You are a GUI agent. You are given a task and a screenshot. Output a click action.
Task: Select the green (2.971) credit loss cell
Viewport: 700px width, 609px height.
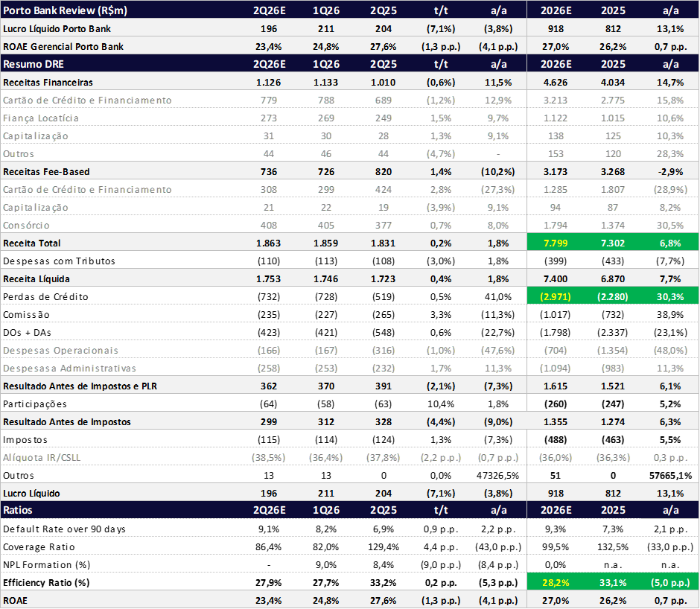[556, 296]
